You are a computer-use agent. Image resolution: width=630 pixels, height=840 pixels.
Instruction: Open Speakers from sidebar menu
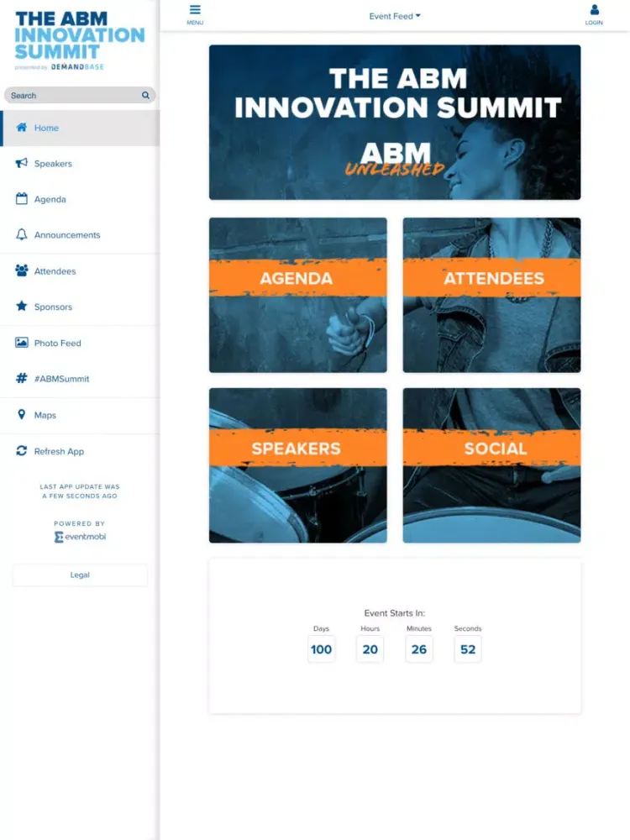pos(80,164)
